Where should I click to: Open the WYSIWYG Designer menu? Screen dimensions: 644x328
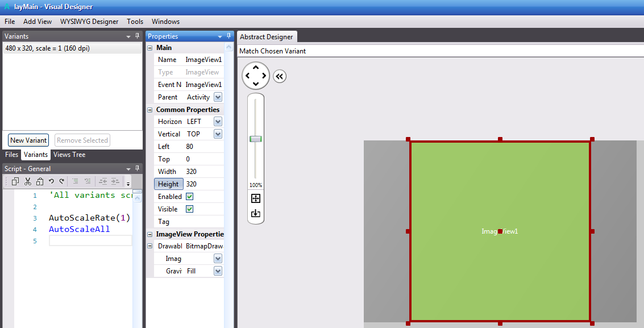(89, 22)
